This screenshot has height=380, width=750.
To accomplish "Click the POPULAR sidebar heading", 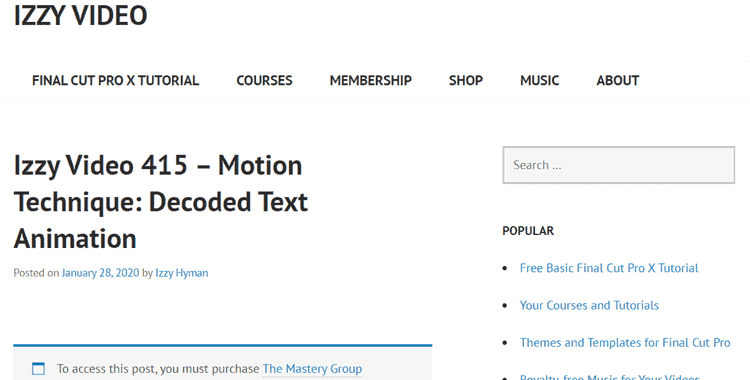I will (x=528, y=231).
